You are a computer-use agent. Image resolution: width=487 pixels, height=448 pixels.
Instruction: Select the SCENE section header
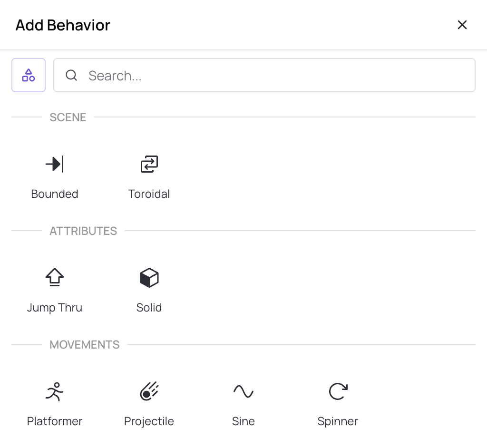[x=68, y=117]
